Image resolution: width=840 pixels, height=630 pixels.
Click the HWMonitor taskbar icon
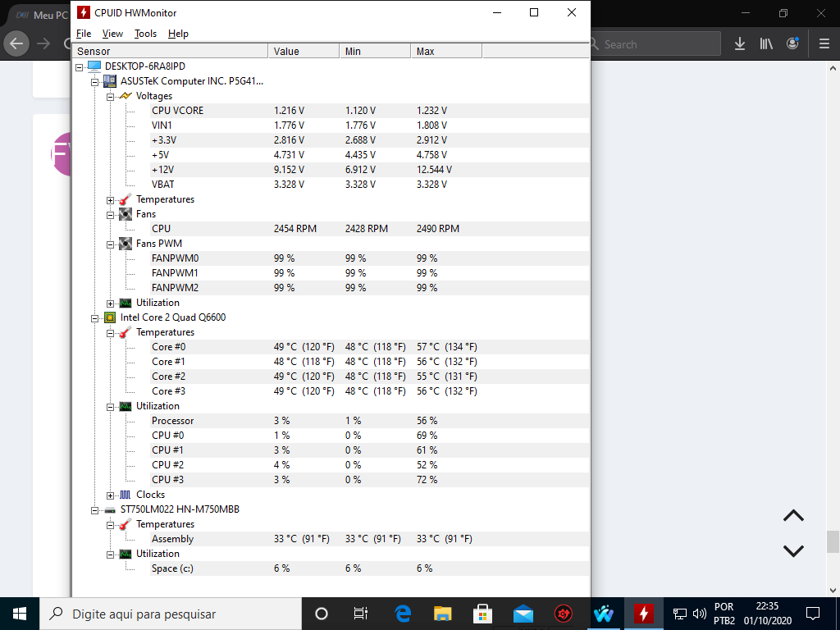click(x=644, y=614)
